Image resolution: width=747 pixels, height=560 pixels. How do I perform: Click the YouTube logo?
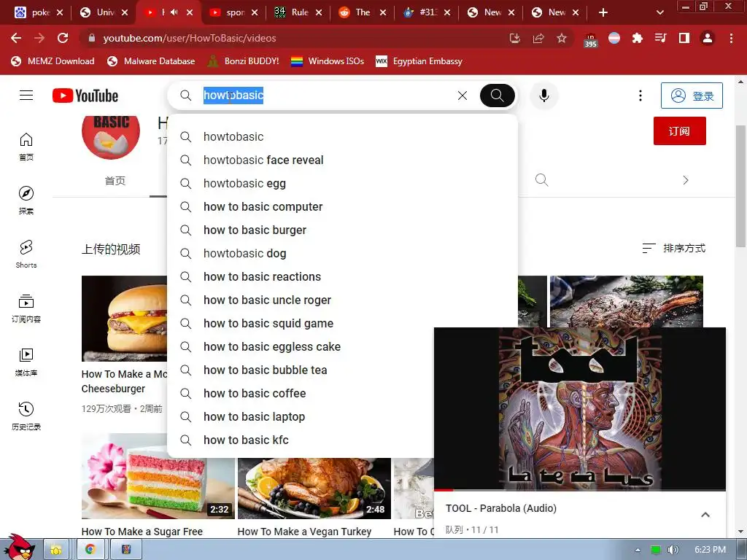click(x=85, y=96)
